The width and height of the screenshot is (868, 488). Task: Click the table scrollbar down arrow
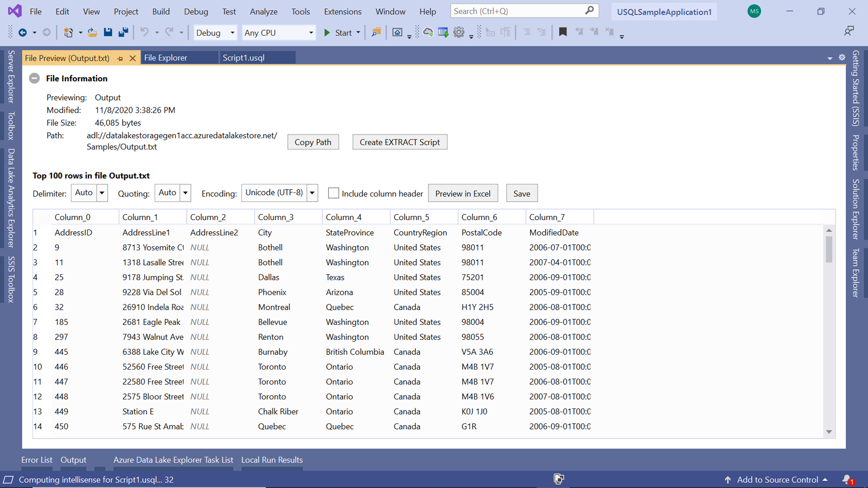point(829,432)
